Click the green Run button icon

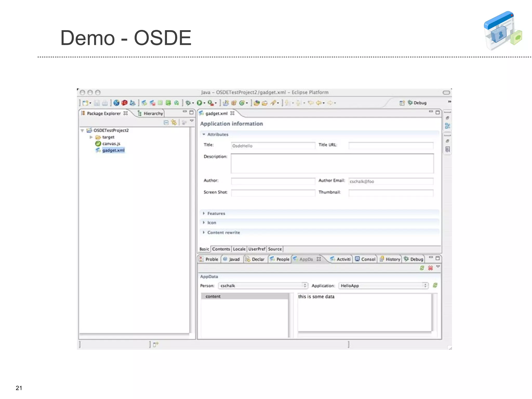tap(199, 103)
